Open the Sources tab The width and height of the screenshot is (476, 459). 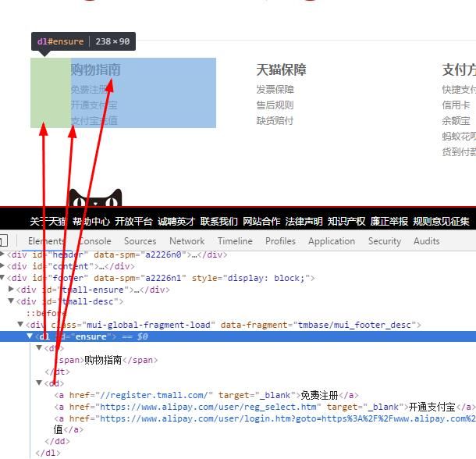140,241
